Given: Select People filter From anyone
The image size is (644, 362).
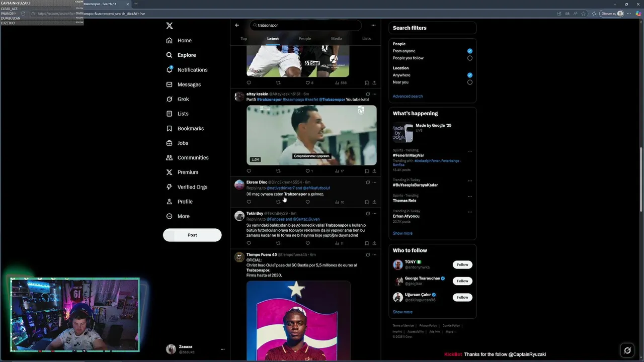Looking at the screenshot, I should pyautogui.click(x=469, y=51).
